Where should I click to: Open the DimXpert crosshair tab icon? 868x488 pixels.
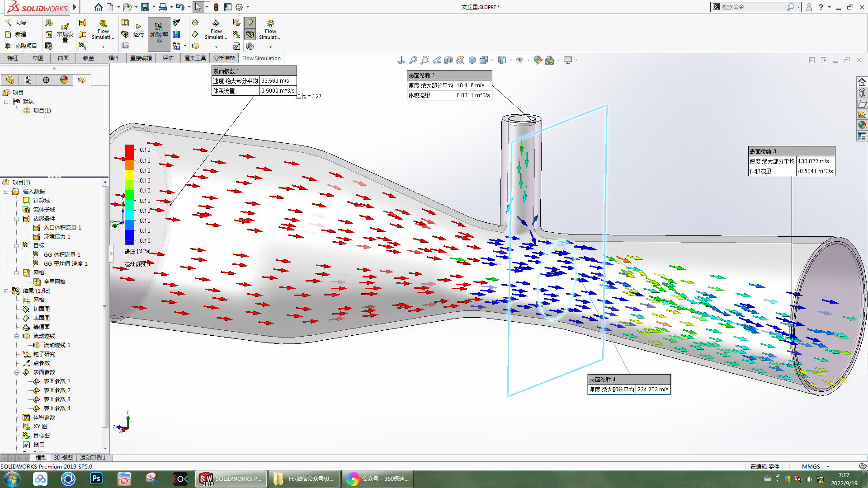click(46, 80)
